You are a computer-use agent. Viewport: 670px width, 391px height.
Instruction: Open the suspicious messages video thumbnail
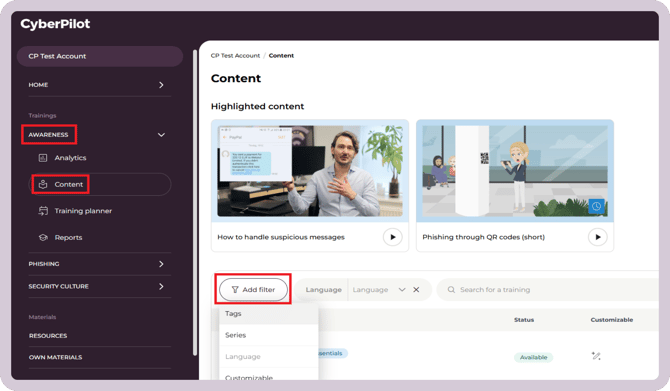(310, 171)
